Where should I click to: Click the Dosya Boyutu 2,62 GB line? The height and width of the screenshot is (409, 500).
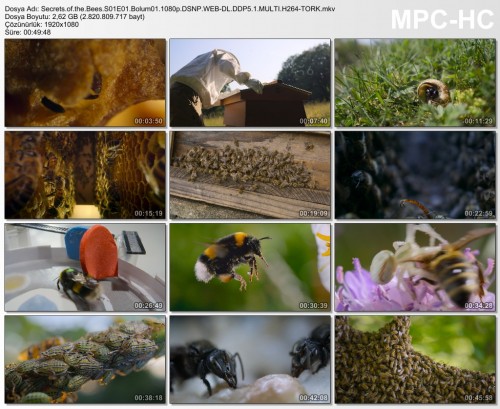tap(75, 17)
